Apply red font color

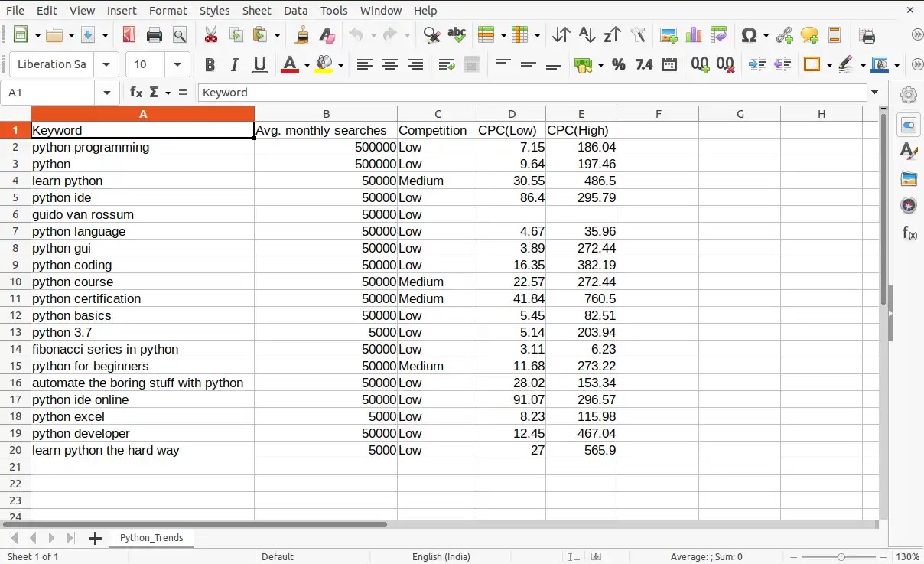point(290,65)
